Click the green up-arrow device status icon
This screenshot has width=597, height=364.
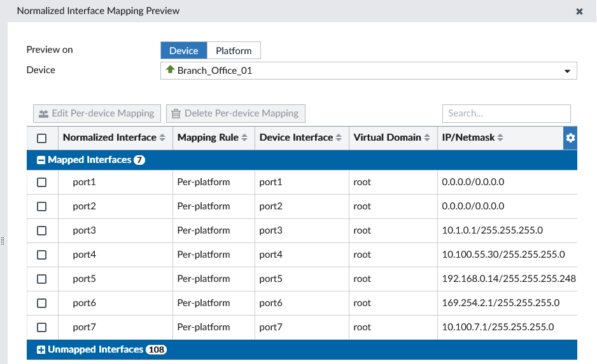pyautogui.click(x=170, y=70)
